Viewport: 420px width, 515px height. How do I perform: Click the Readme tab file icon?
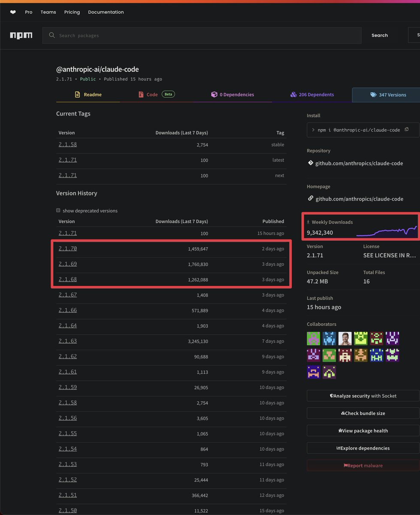click(78, 94)
